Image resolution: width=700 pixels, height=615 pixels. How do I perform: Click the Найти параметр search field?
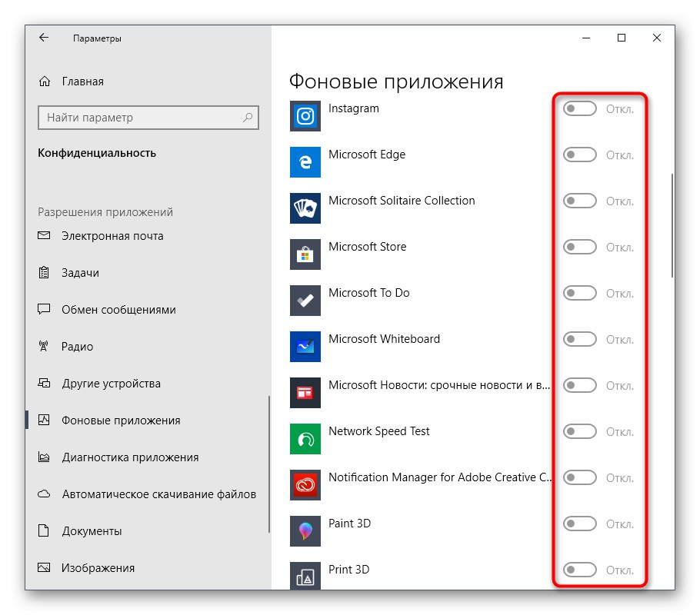pyautogui.click(x=148, y=118)
